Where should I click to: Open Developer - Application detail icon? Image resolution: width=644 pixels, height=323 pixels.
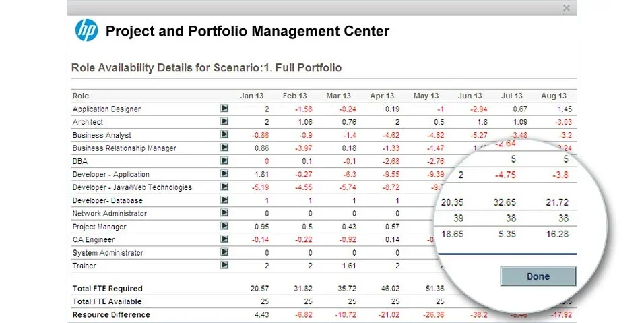(x=224, y=174)
